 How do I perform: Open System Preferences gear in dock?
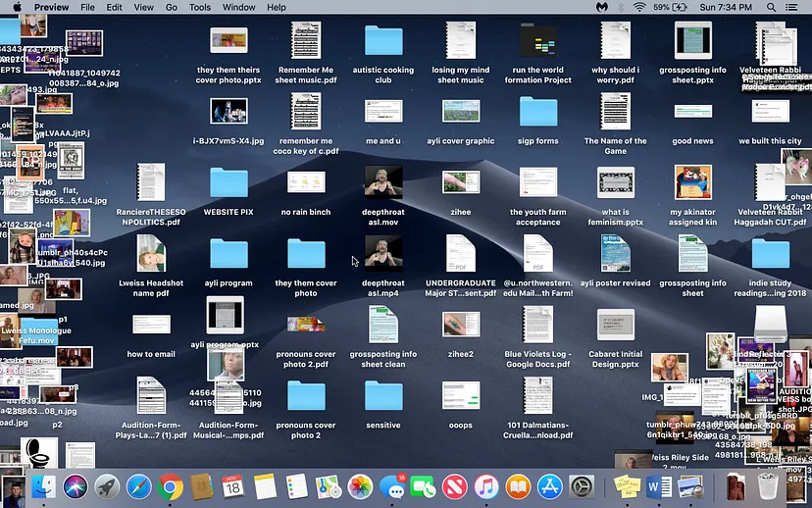(582, 486)
